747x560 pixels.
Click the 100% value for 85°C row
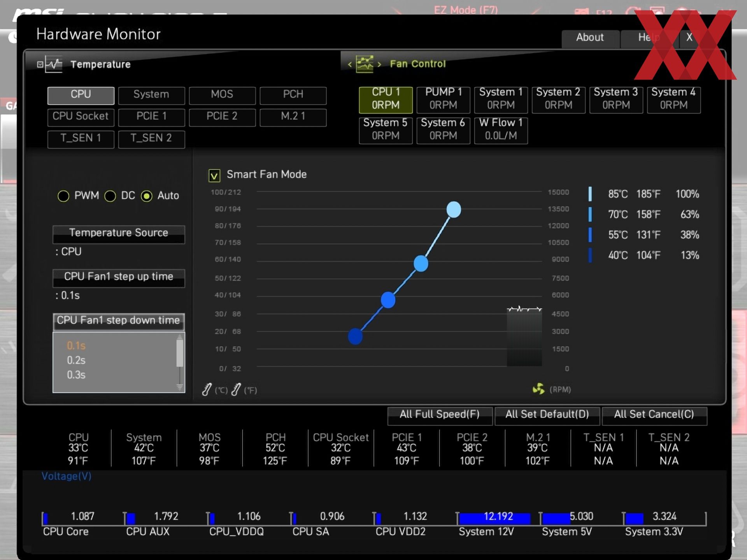click(687, 194)
